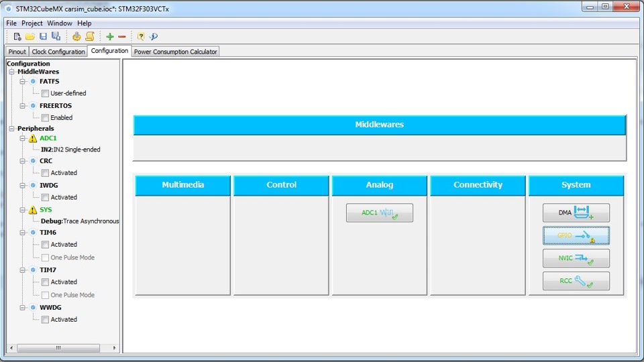The width and height of the screenshot is (644, 362).
Task: Check Activated under WWDG
Action: click(45, 320)
